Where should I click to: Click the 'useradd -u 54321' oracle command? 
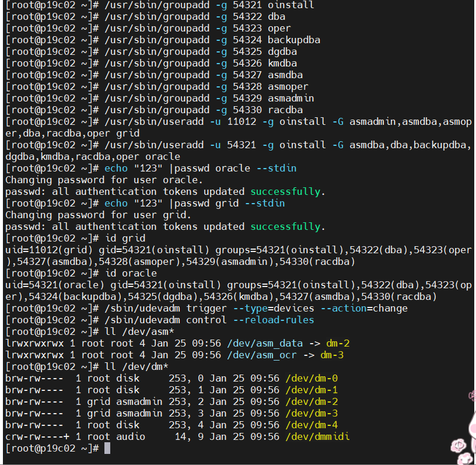point(239,151)
